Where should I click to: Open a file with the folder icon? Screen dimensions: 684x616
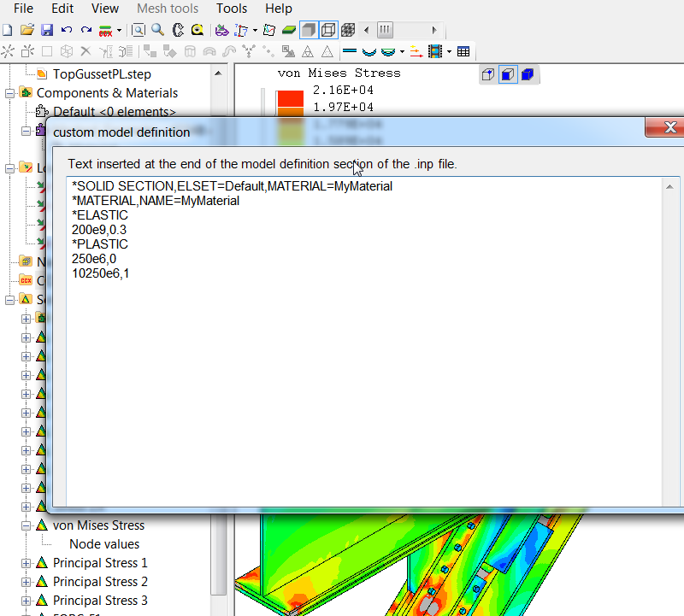[x=27, y=30]
